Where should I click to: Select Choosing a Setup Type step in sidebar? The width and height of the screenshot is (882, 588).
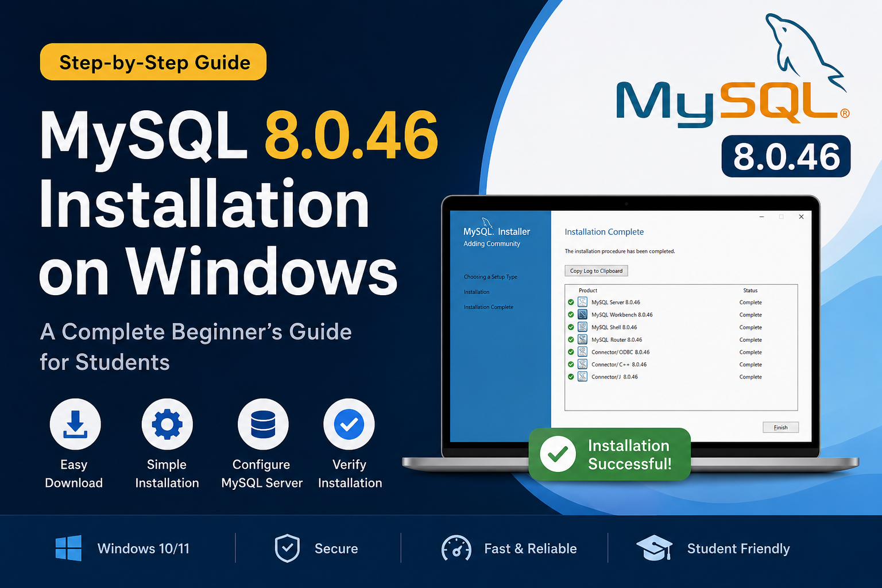[x=490, y=277]
